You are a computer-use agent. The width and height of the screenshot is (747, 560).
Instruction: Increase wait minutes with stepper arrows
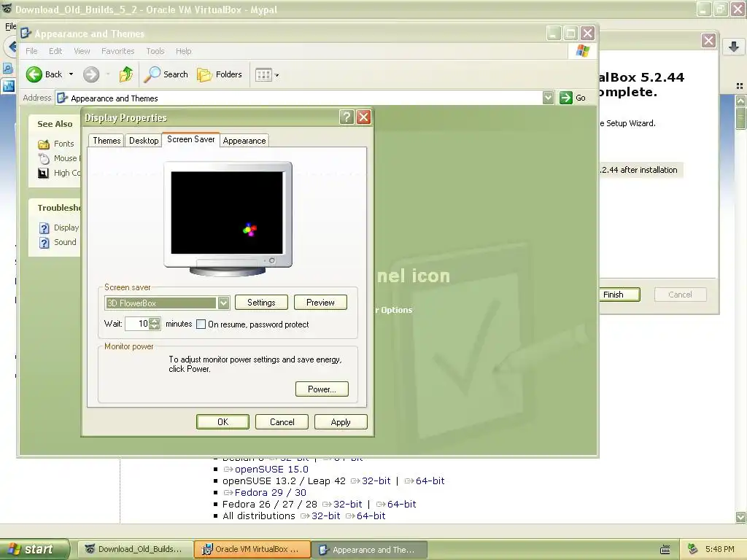pyautogui.click(x=155, y=321)
